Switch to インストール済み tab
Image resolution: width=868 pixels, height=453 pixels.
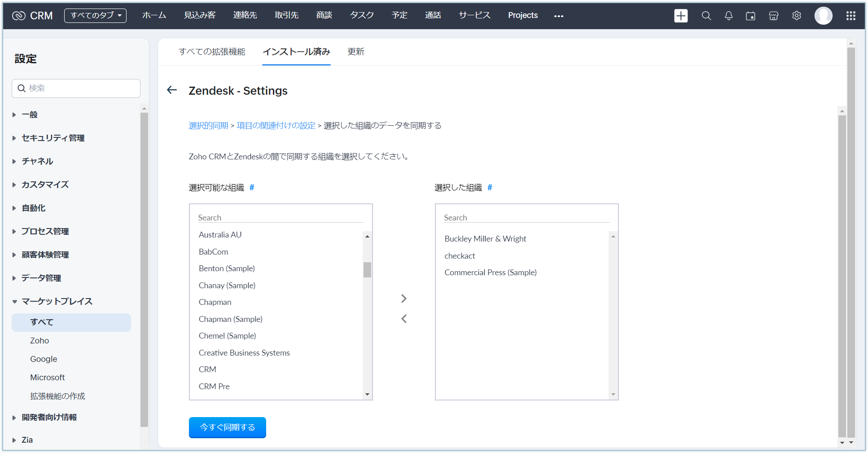(296, 52)
